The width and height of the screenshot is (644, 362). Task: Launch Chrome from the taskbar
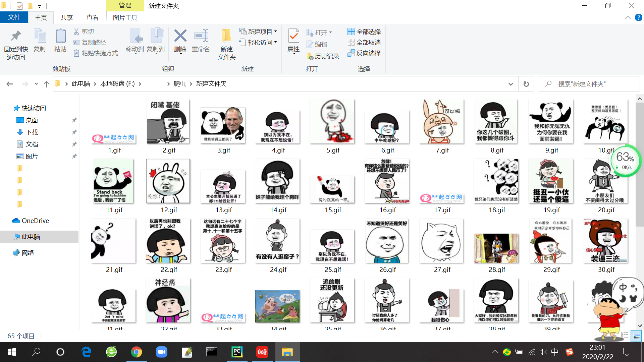pyautogui.click(x=137, y=352)
